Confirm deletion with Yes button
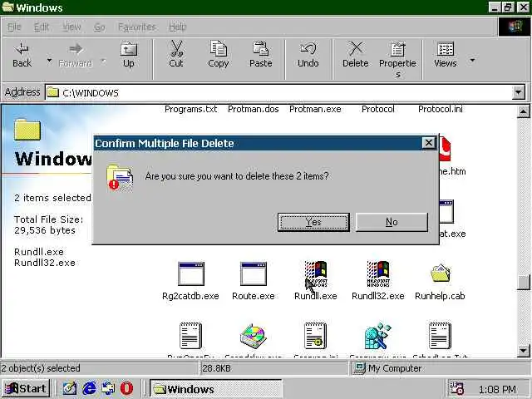 coord(313,222)
